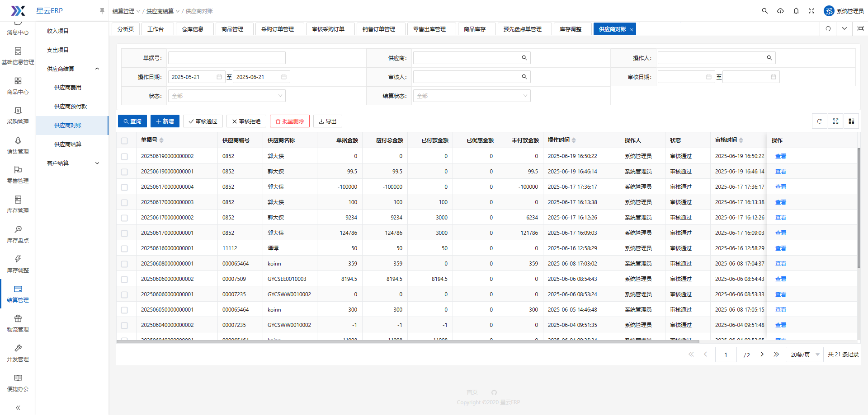Open the 结算状态 dropdown filter
Image resolution: width=868 pixels, height=415 pixels.
[x=472, y=96]
